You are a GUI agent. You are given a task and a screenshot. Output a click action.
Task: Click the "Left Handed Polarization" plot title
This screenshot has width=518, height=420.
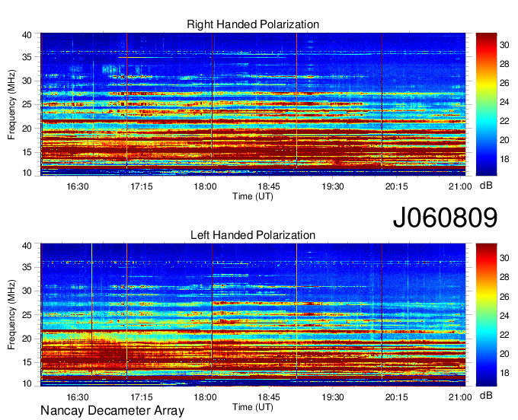tap(253, 235)
